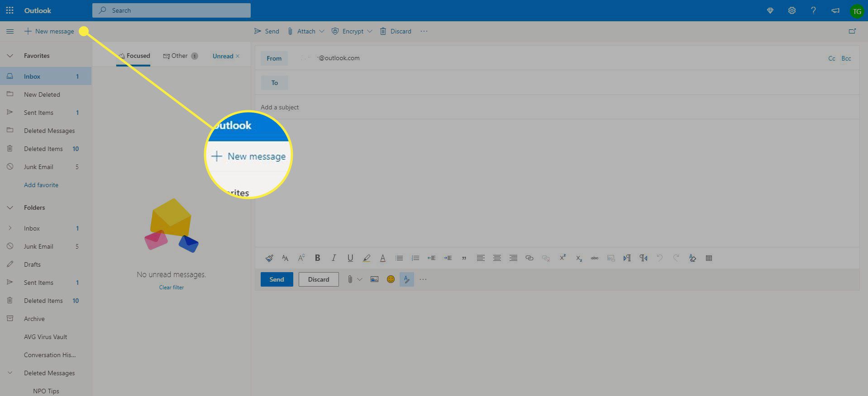The image size is (868, 396).
Task: Expand the Encrypt dropdown arrow
Action: 370,31
